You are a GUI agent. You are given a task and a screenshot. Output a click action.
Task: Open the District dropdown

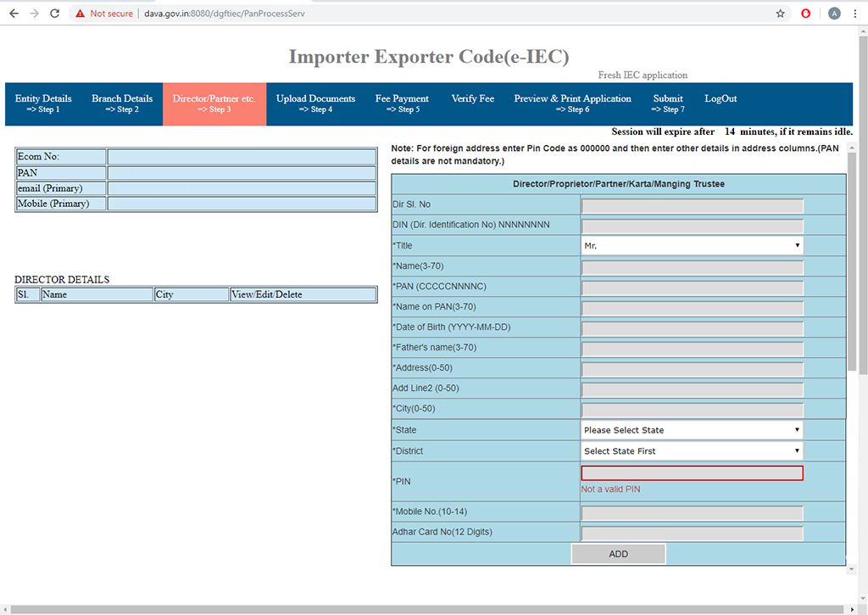(x=691, y=450)
